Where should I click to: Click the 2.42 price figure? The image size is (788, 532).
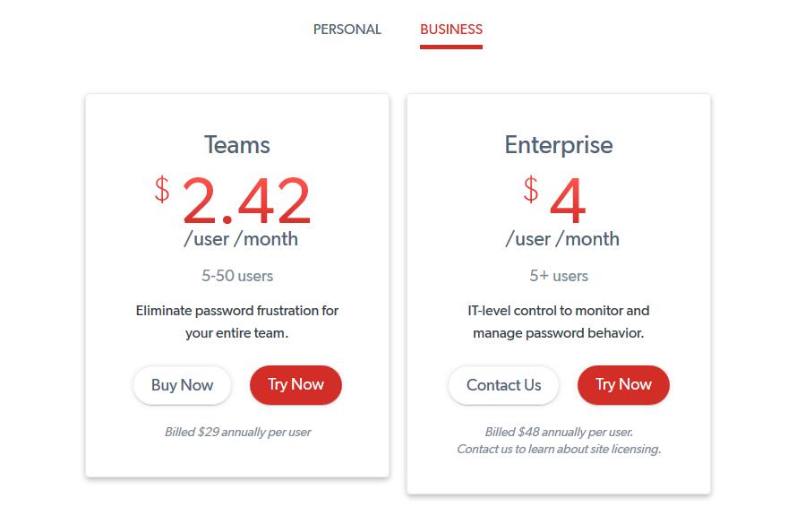(x=246, y=201)
